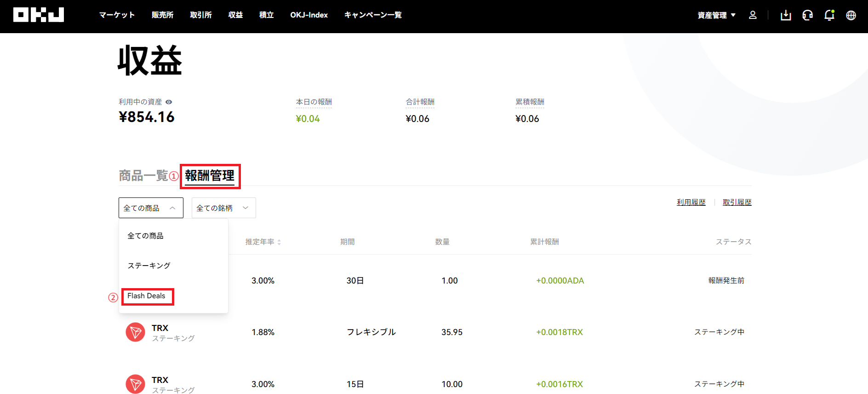Open the user account profile icon
The height and width of the screenshot is (394, 868).
click(x=753, y=15)
